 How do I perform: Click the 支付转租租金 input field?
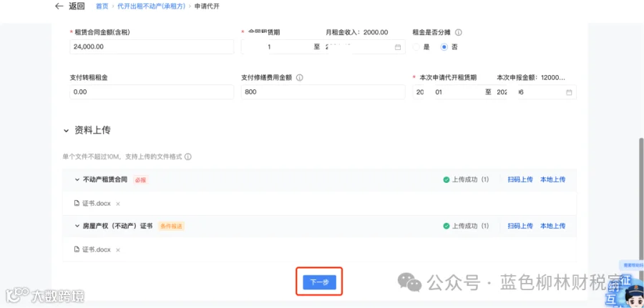[152, 92]
